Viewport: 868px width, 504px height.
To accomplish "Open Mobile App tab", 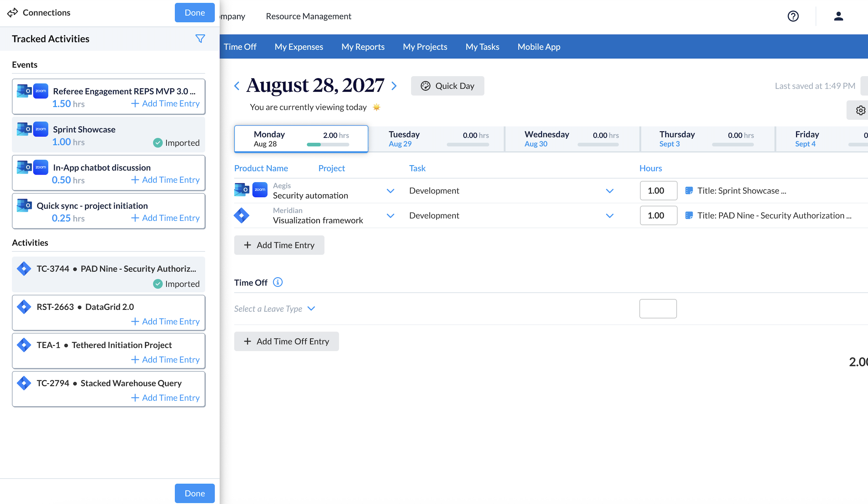I will click(539, 47).
